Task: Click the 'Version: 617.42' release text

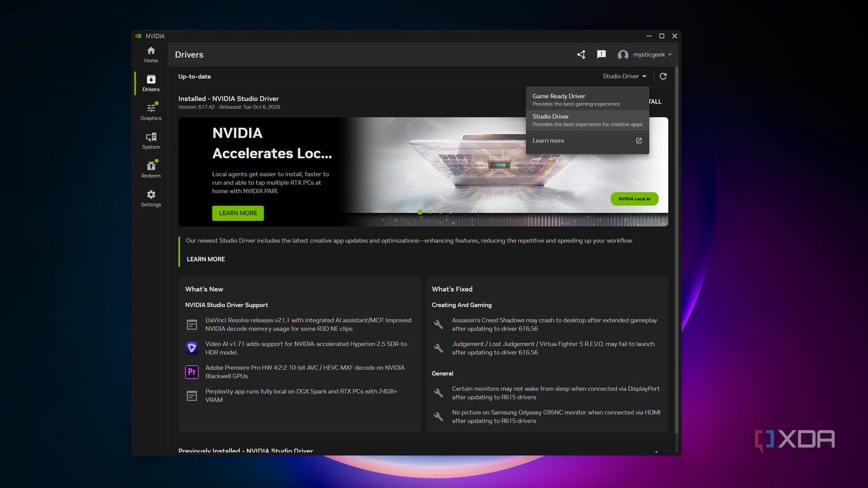Action: pyautogui.click(x=229, y=107)
